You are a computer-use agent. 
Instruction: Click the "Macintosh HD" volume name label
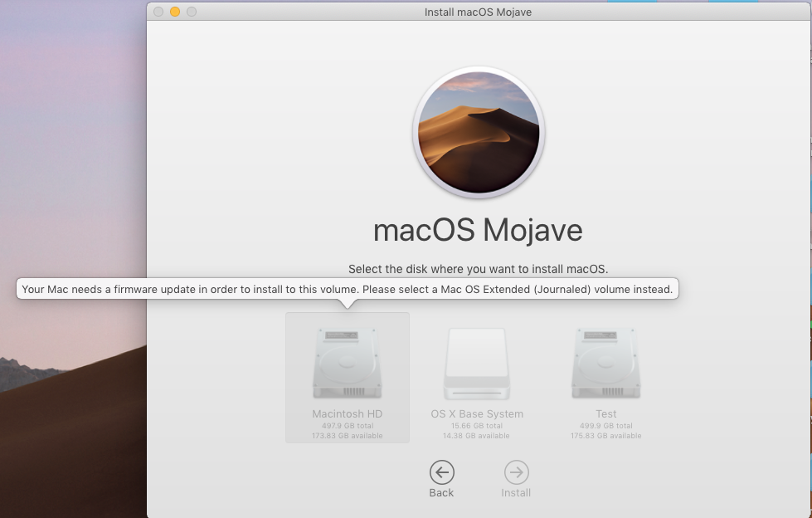click(347, 413)
